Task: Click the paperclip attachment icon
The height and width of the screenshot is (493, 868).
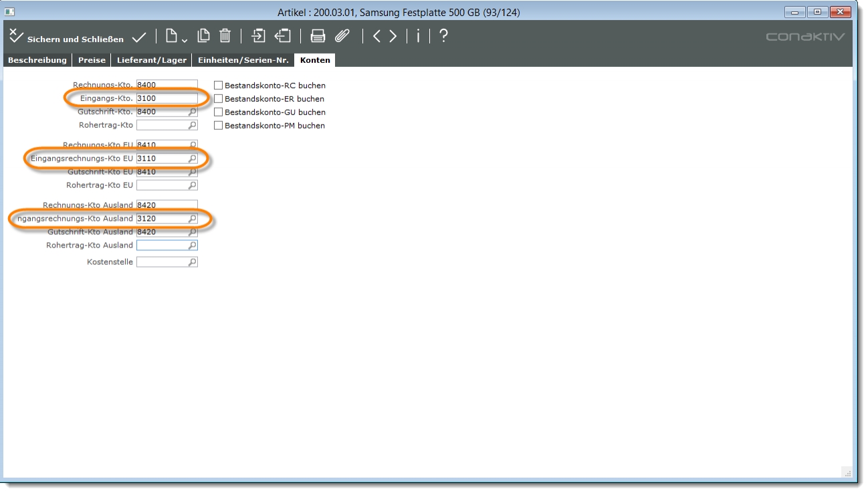Action: tap(342, 37)
